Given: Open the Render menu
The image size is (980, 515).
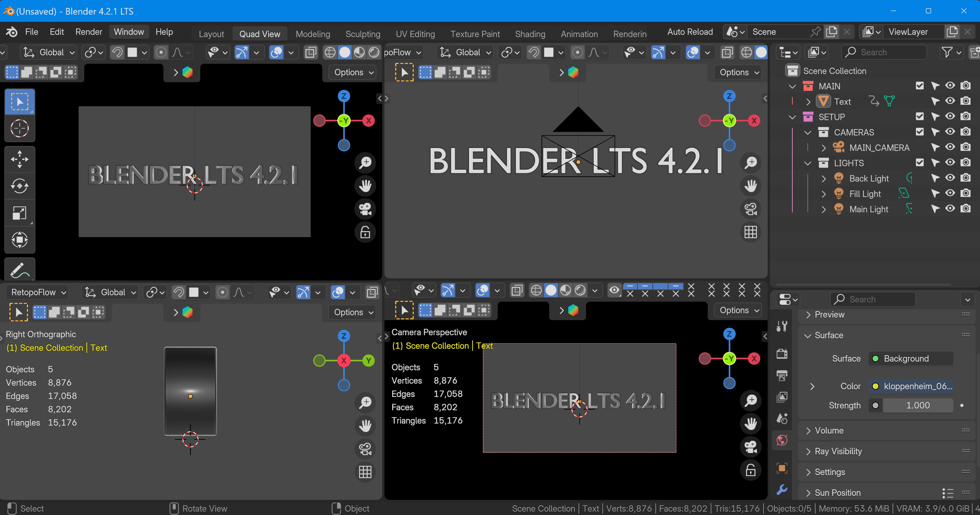Looking at the screenshot, I should click(89, 32).
